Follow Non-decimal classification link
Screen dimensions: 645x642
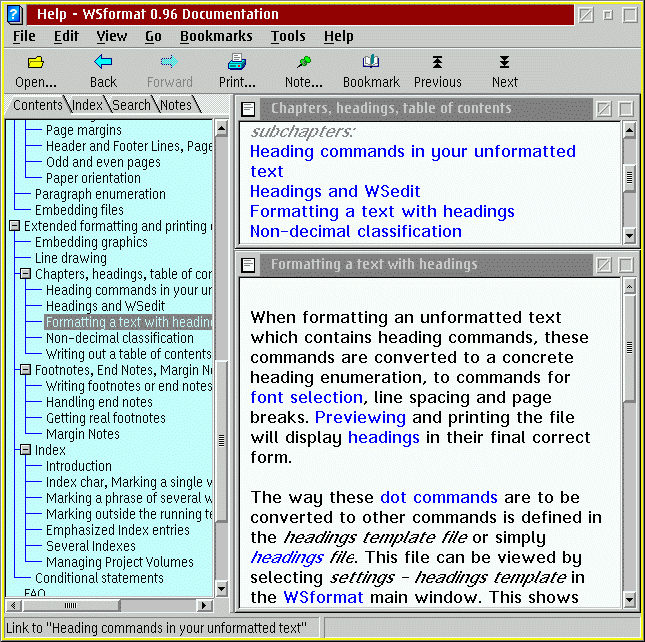coord(356,232)
